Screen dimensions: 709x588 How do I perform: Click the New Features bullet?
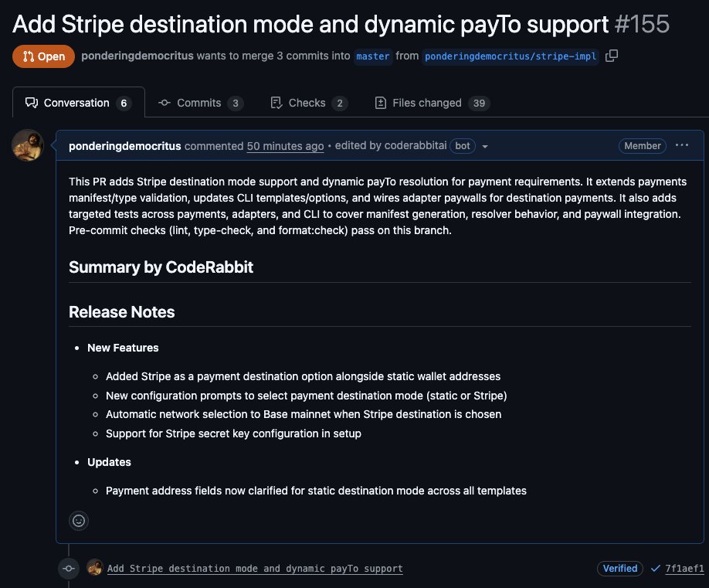[x=123, y=348]
